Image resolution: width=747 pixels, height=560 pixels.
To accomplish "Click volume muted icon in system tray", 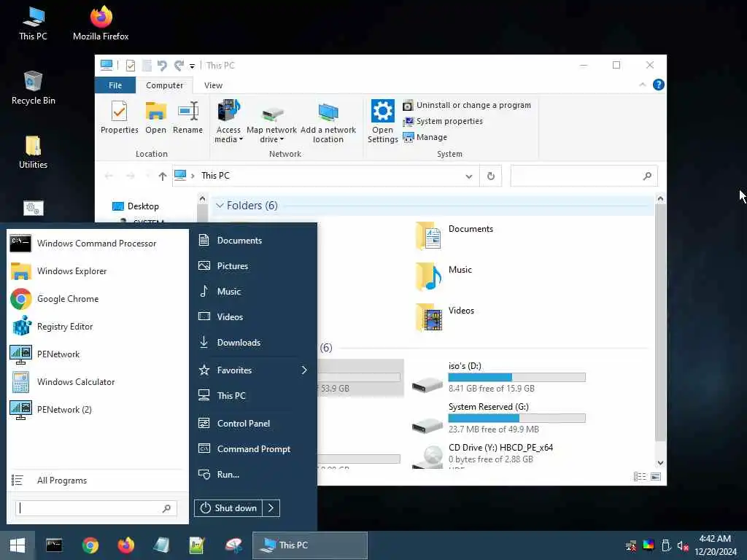I will [x=683, y=545].
